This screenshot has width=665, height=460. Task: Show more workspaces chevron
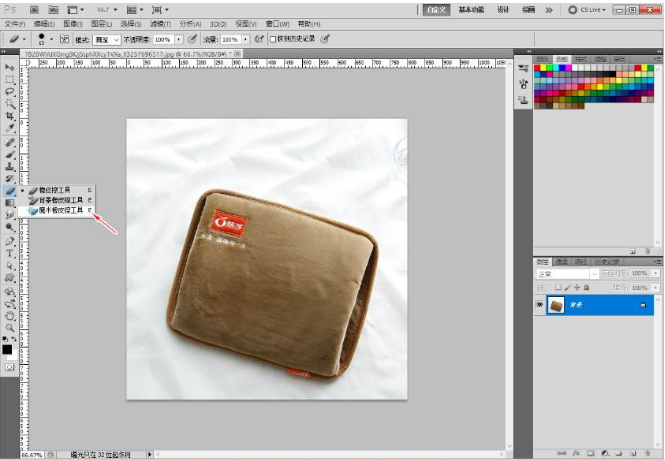[x=549, y=9]
